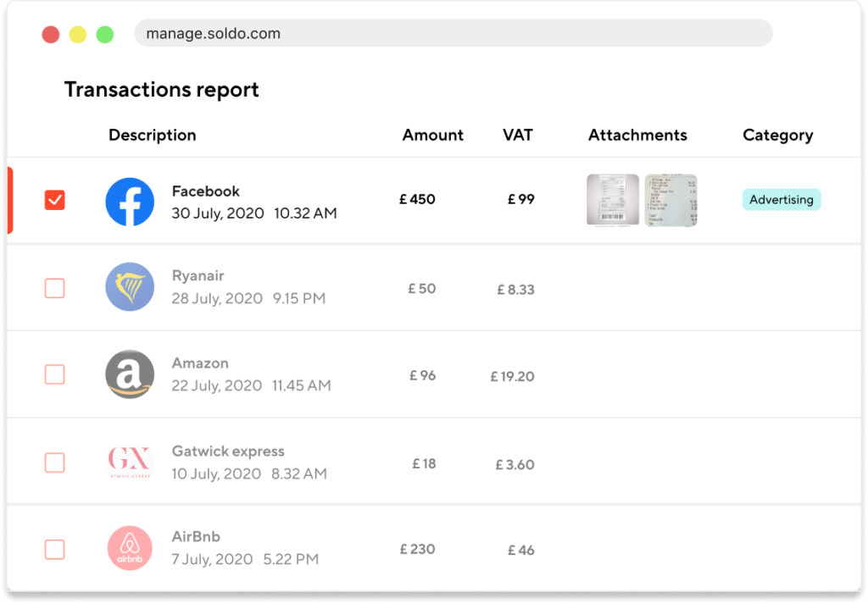This screenshot has height=604, width=868.
Task: Click the £ 8.33 VAT value
Action: pos(516,290)
